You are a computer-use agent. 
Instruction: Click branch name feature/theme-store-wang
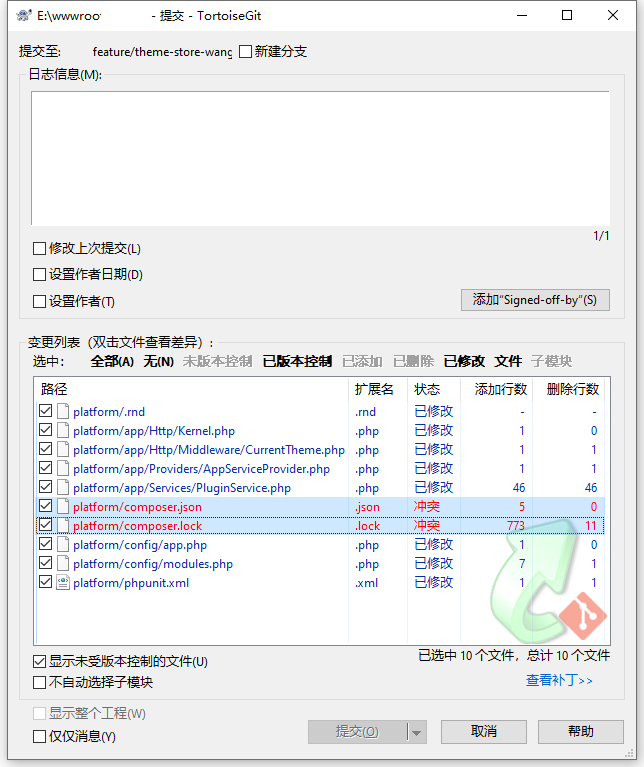[x=162, y=52]
